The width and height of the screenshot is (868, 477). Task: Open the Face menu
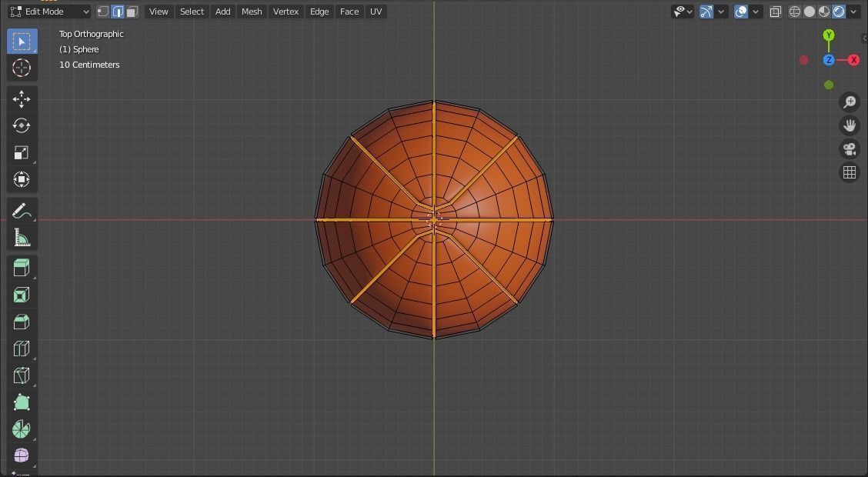[x=349, y=12]
